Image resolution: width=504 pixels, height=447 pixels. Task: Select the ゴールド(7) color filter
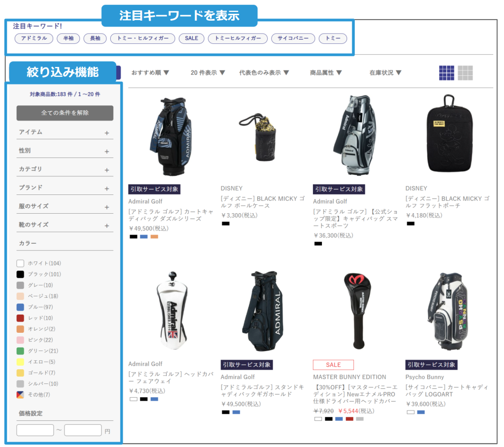(x=36, y=373)
